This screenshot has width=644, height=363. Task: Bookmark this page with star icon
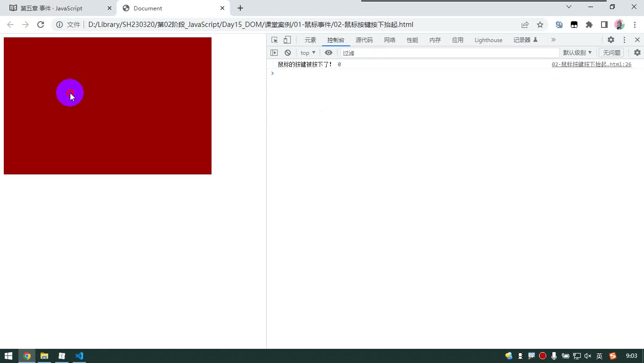pyautogui.click(x=540, y=25)
